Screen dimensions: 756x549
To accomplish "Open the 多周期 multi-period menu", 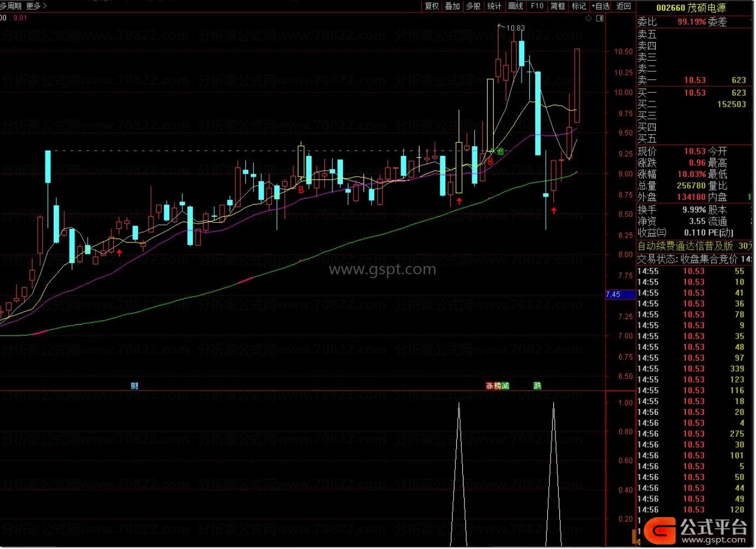I will pos(10,6).
